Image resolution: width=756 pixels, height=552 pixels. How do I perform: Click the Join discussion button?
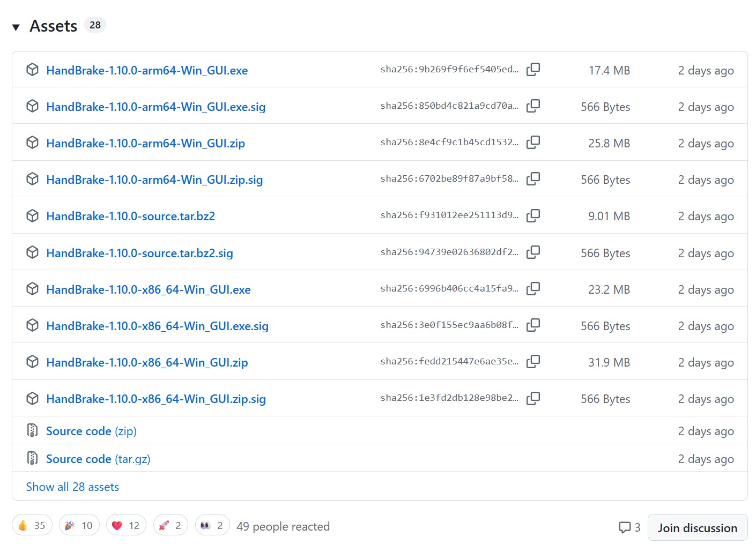tap(698, 527)
